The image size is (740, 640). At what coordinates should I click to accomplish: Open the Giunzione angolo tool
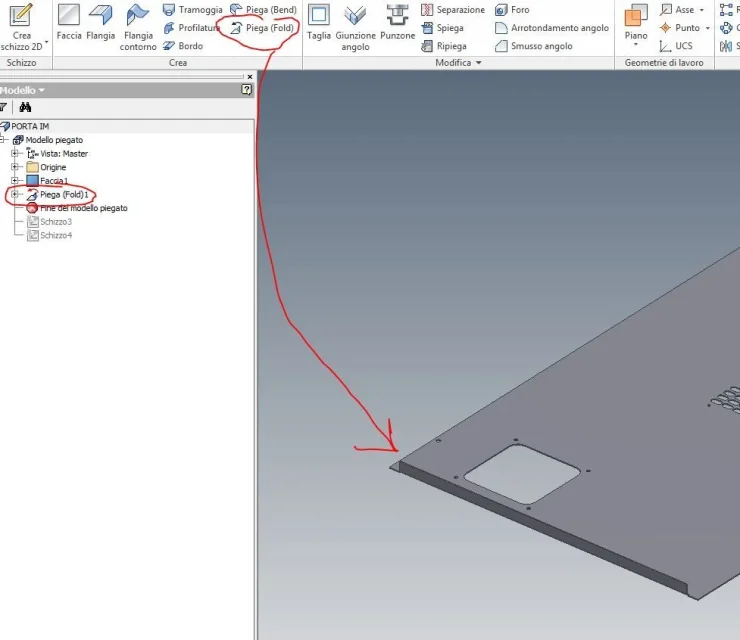pyautogui.click(x=355, y=27)
